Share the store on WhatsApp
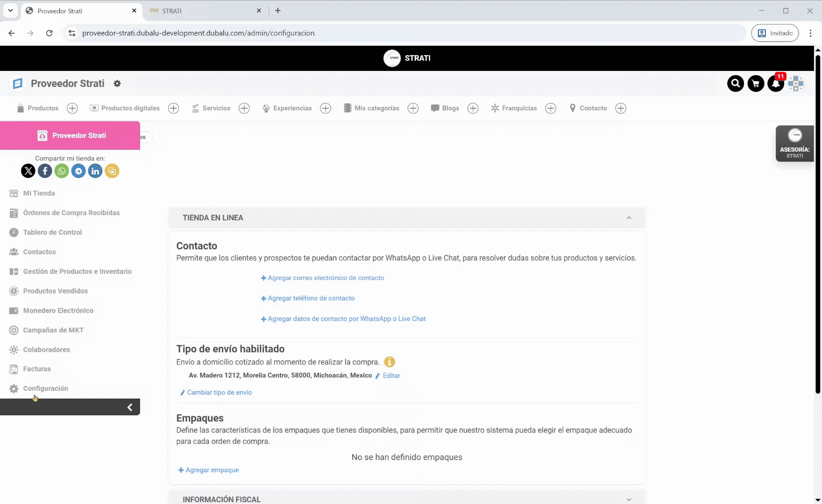The image size is (822, 504). tap(62, 171)
